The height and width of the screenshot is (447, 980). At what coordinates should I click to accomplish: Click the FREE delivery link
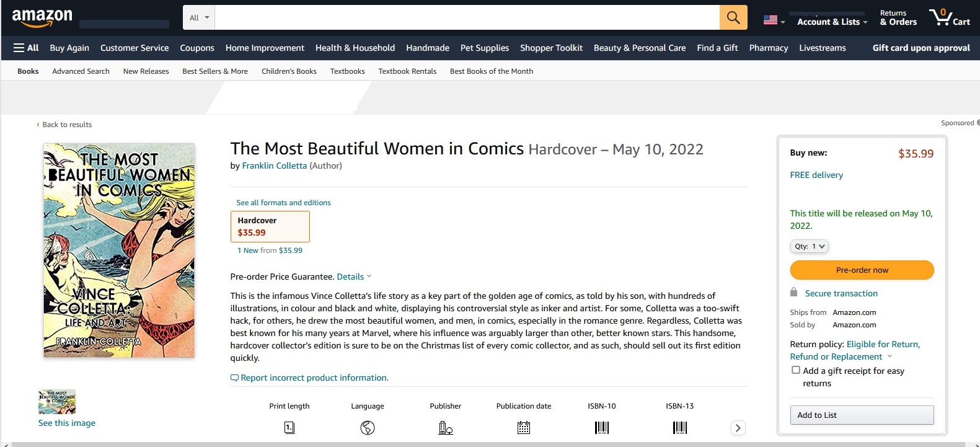pos(816,175)
